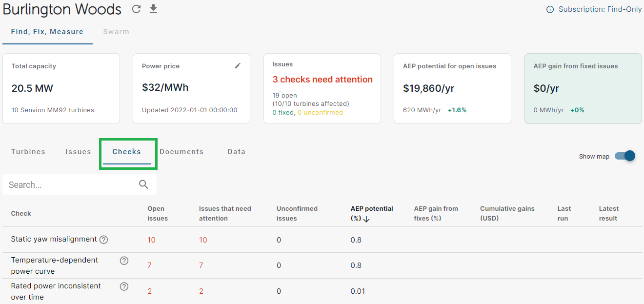Open help for Static yaw misalignment
Image resolution: width=644 pixels, height=304 pixels.
click(x=103, y=240)
